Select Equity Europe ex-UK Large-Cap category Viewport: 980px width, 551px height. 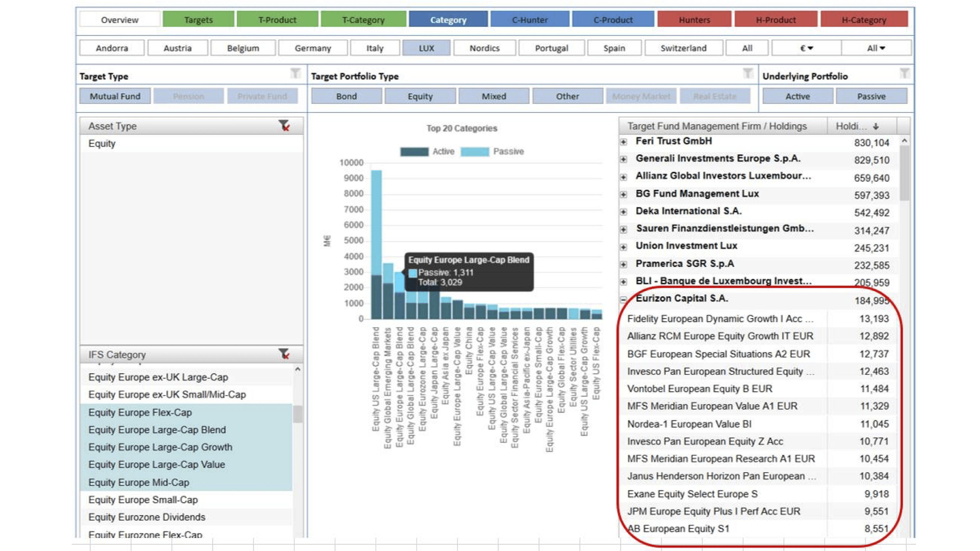(186, 377)
